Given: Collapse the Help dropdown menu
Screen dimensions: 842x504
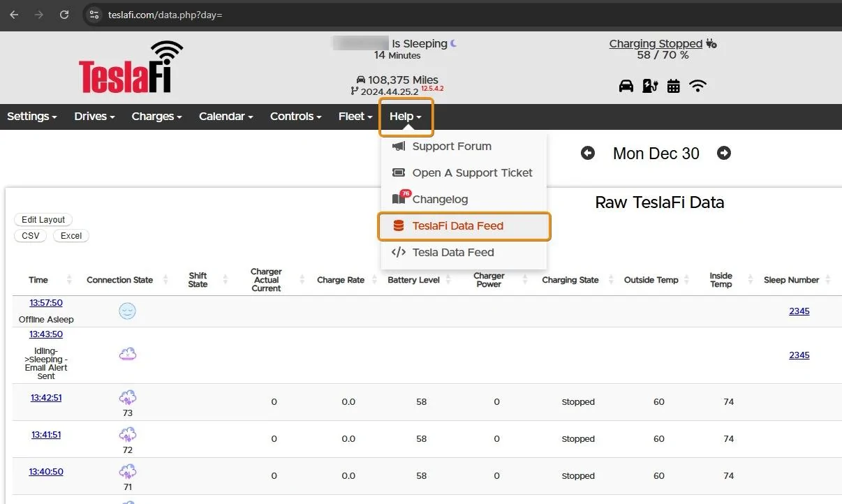Looking at the screenshot, I should (x=406, y=117).
